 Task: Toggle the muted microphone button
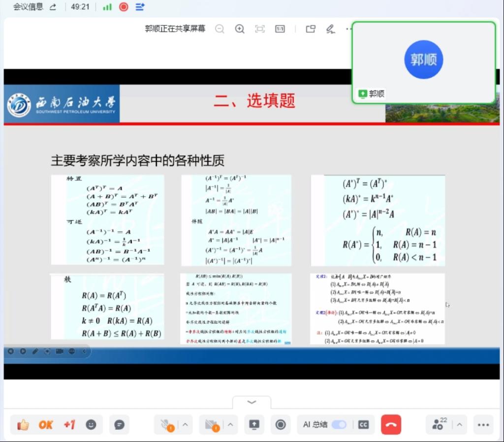tap(167, 425)
